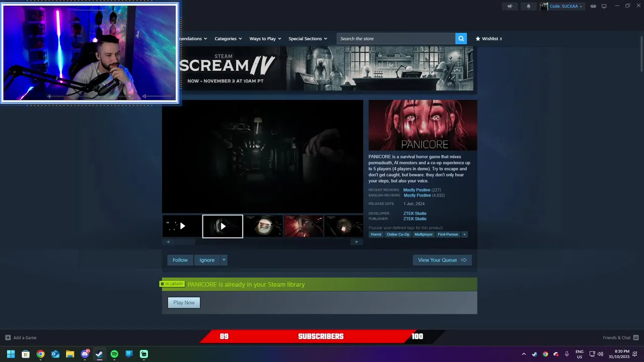
Task: Open the Windows Start menu
Action: 11,354
